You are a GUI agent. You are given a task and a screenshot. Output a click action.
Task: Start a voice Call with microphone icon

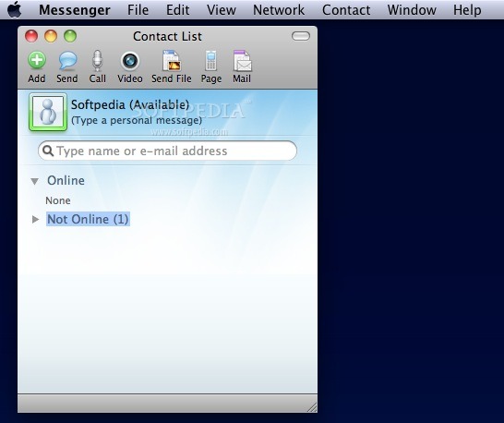click(x=97, y=61)
